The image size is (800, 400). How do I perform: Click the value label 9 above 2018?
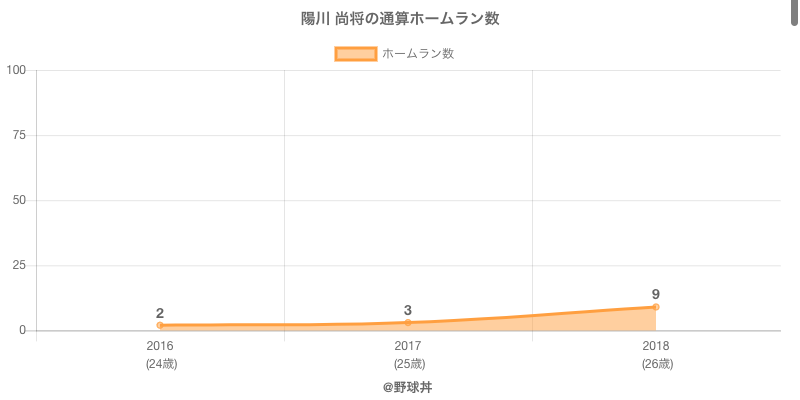(x=656, y=294)
